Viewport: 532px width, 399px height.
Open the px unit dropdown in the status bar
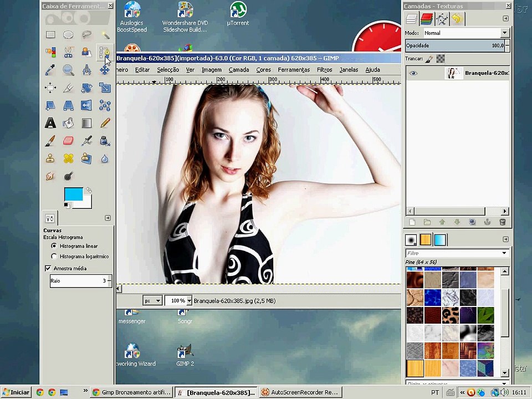(x=152, y=300)
